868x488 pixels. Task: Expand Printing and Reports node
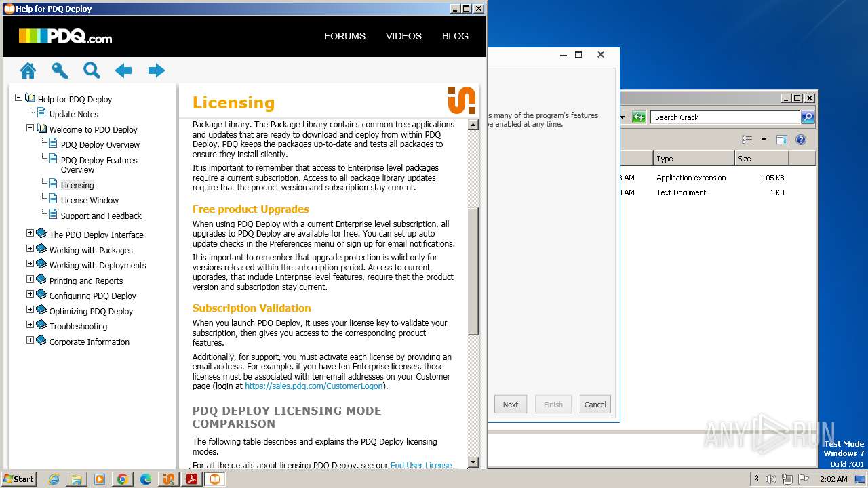(31, 279)
